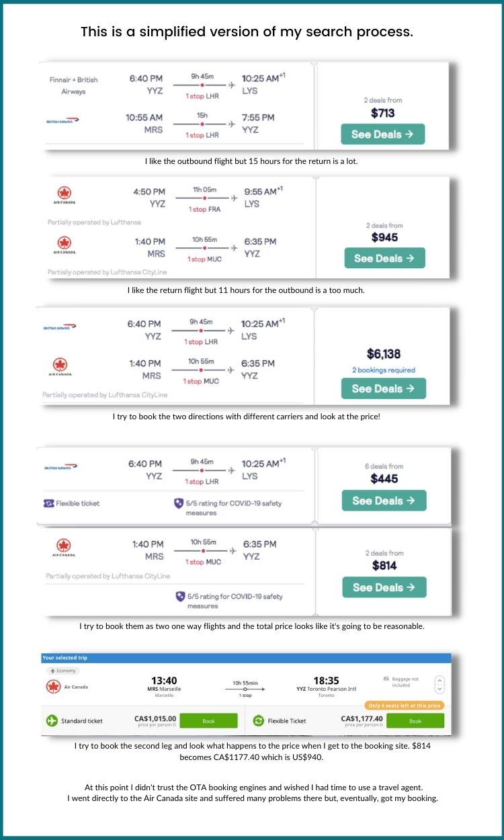
Task: Open deals for the $713 round trip
Action: 384,134
